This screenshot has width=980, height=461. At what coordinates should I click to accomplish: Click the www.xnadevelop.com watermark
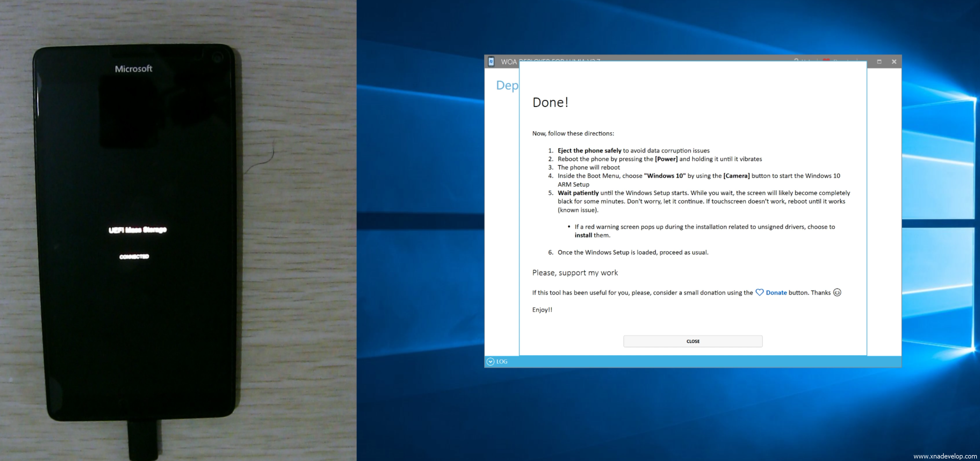pos(945,456)
